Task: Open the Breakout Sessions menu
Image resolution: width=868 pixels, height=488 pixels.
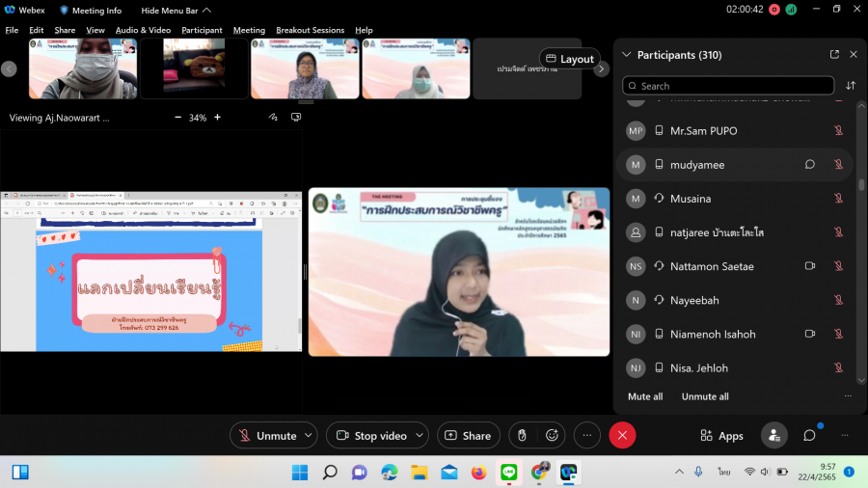Action: (310, 30)
